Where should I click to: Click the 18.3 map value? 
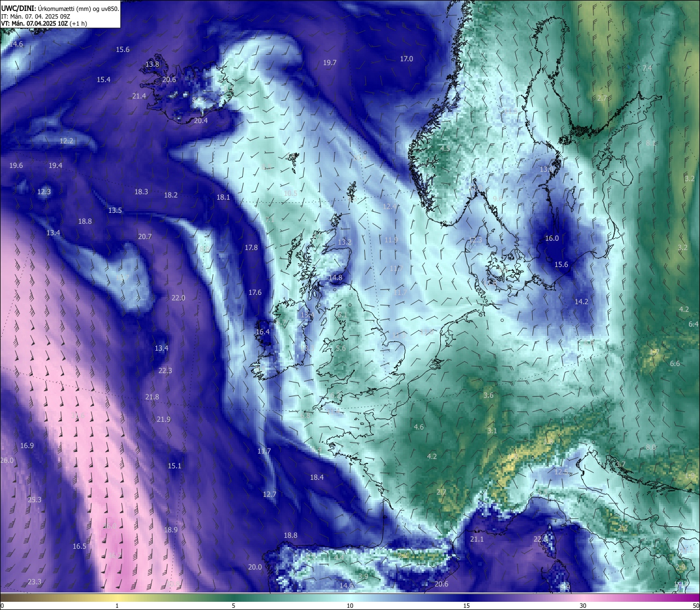click(x=141, y=192)
